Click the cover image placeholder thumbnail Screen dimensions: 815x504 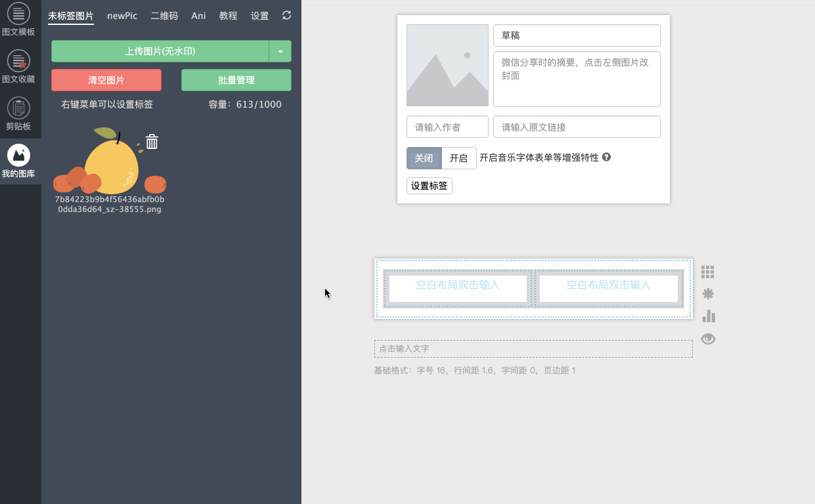pyautogui.click(x=447, y=65)
